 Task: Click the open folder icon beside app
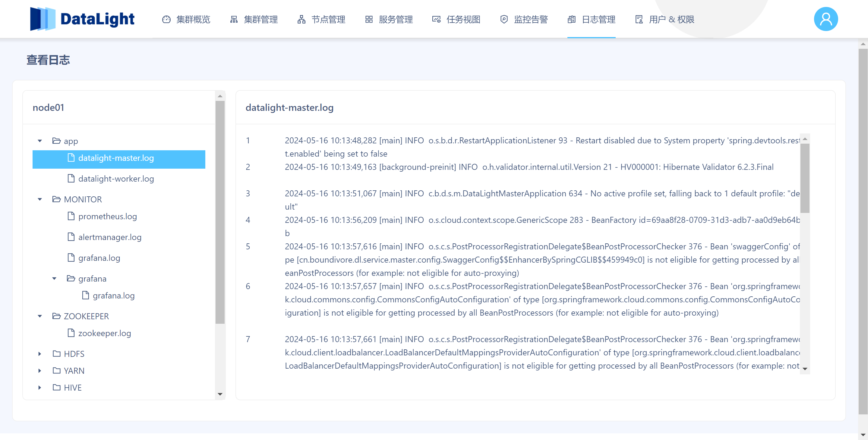pyautogui.click(x=56, y=141)
